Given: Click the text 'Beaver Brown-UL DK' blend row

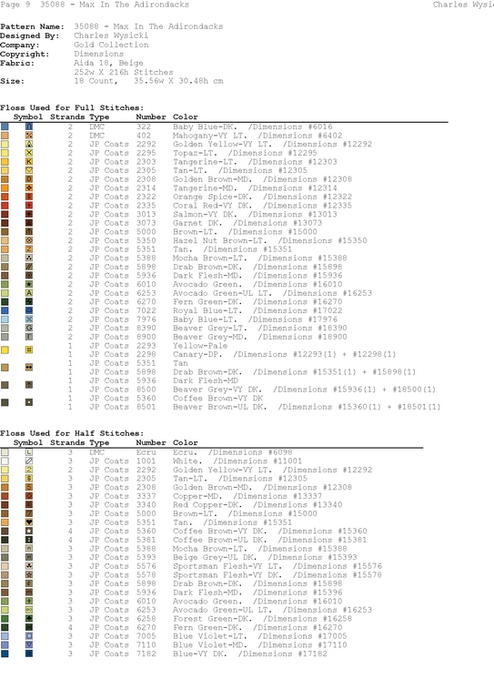Looking at the screenshot, I should click(307, 407).
